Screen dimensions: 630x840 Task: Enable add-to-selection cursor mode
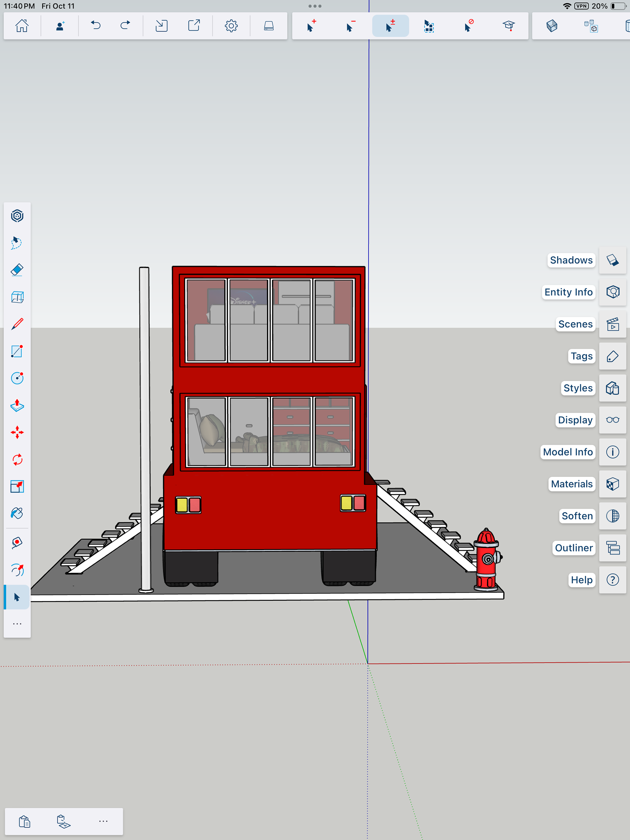tap(311, 26)
